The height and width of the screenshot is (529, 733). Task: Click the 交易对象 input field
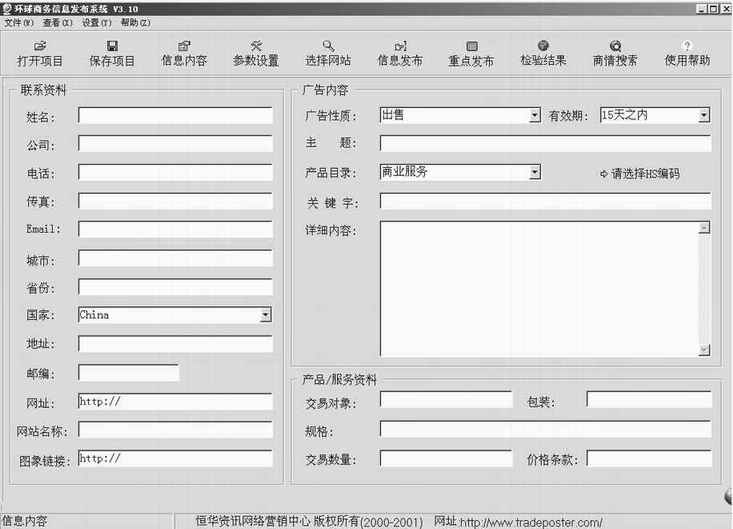446,400
